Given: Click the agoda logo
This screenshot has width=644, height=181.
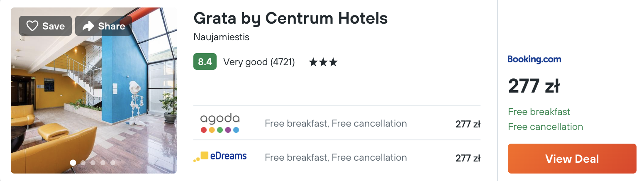Looking at the screenshot, I should pyautogui.click(x=220, y=123).
